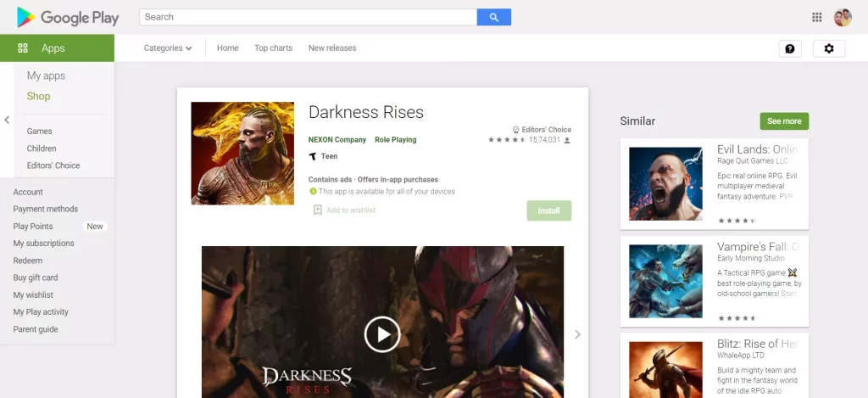This screenshot has height=398, width=868.
Task: Click the green info availability icon
Action: (x=313, y=191)
